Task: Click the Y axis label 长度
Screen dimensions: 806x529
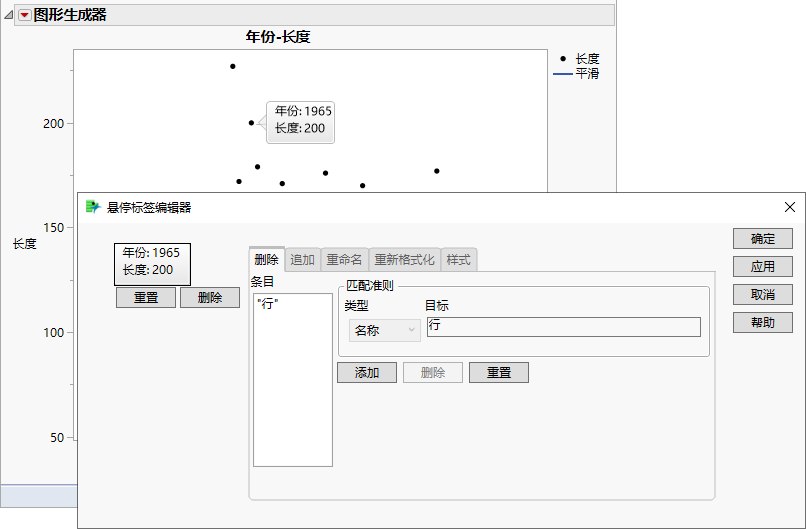Action: 25,244
